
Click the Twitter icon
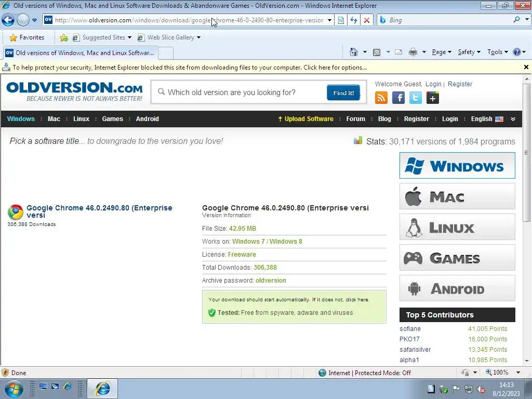click(415, 98)
